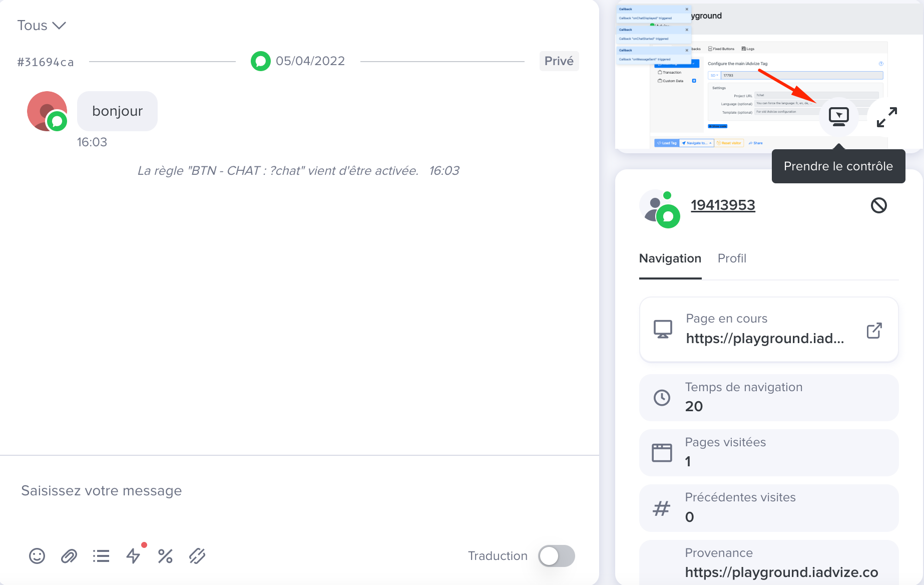Click the bonjour message bubble
The image size is (924, 585).
point(118,111)
